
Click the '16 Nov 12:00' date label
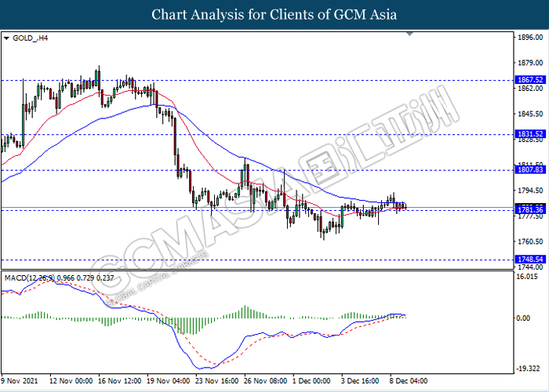tap(120, 381)
